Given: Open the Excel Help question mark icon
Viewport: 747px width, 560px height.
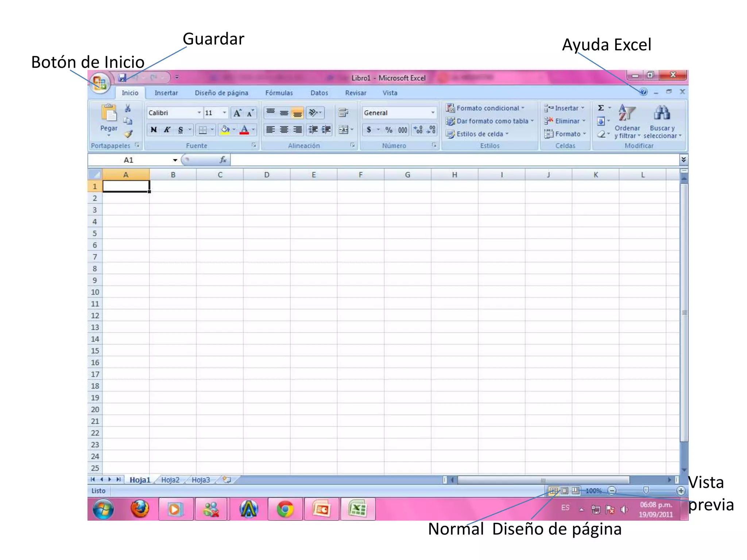Looking at the screenshot, I should click(x=643, y=92).
